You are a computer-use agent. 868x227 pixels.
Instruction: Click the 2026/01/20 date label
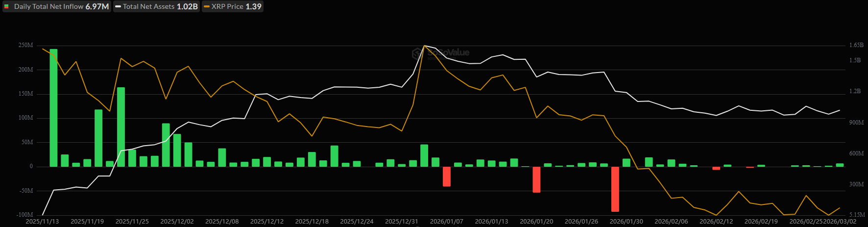(536, 222)
